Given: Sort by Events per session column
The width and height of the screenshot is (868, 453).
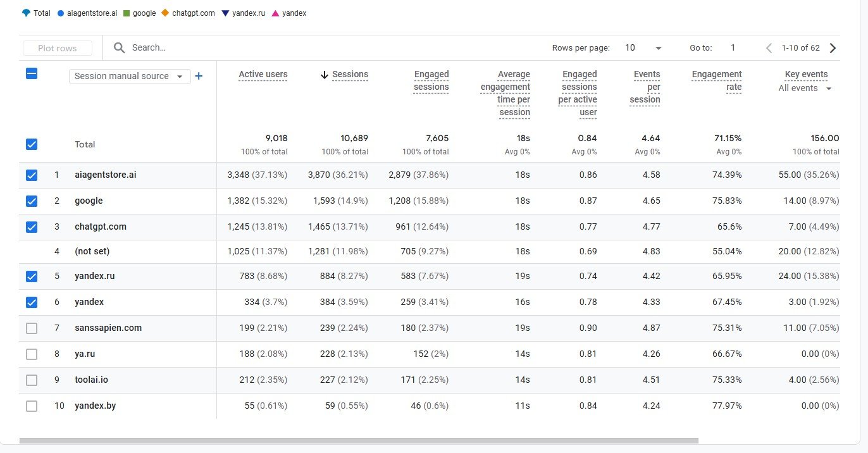Looking at the screenshot, I should coord(645,87).
